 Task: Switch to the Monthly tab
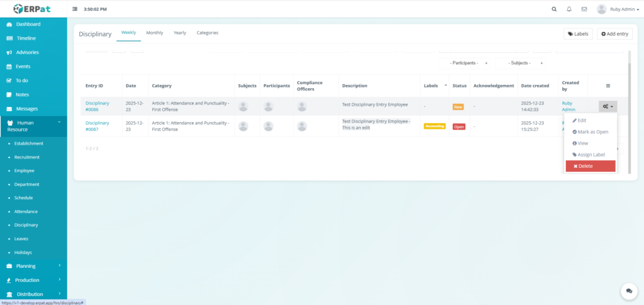(155, 33)
